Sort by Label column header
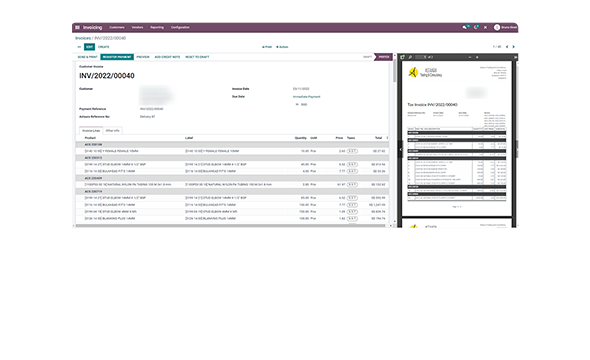The height and width of the screenshot is (360, 590). point(189,138)
